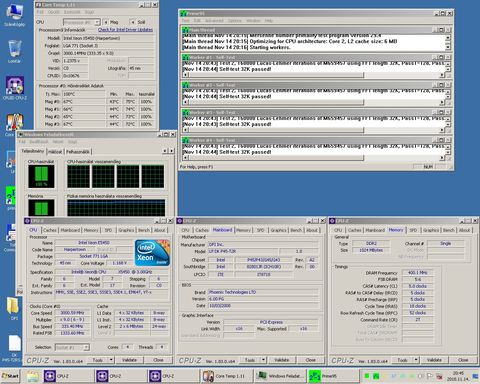The width and height of the screenshot is (480, 384).
Task: Open Help menu in Prime95
Action: (269, 21)
